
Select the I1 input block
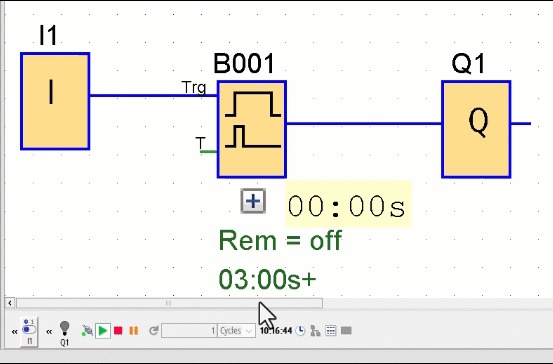point(55,101)
